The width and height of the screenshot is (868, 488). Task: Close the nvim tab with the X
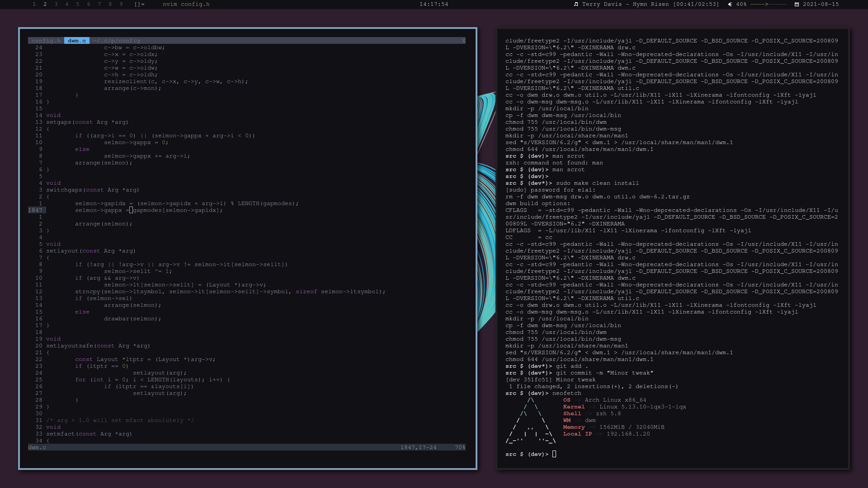coord(463,41)
